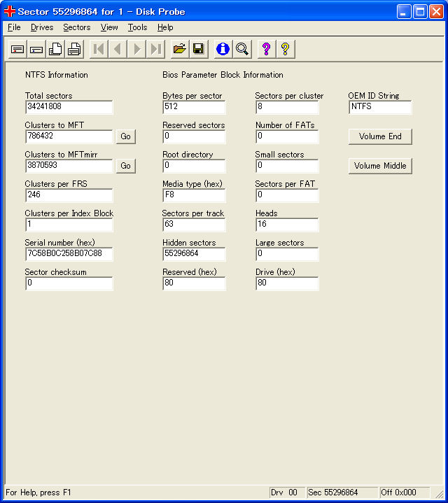Open the Sectors menu
The image size is (448, 503).
(x=77, y=27)
